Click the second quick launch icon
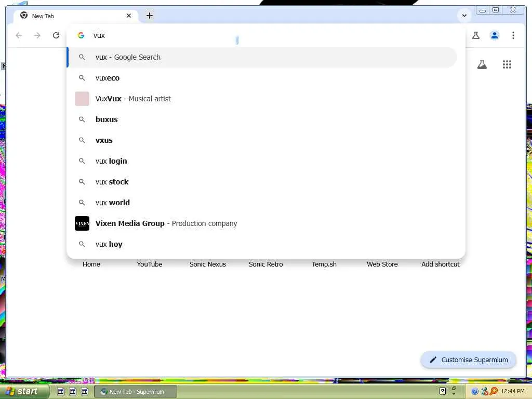 point(73,392)
